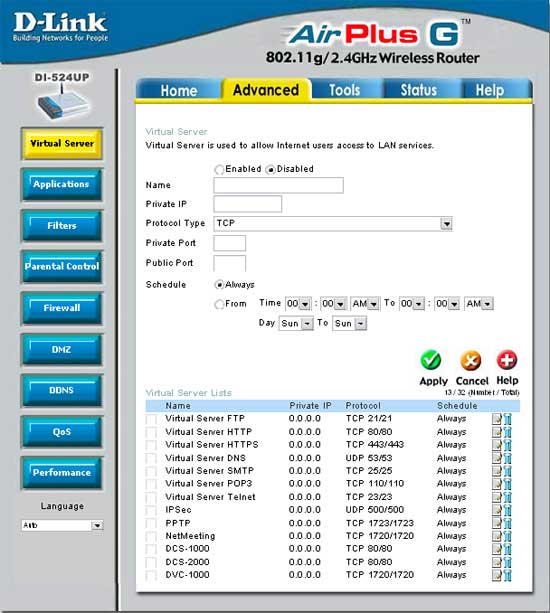Edit the Virtual Server FTP entry

[496, 419]
